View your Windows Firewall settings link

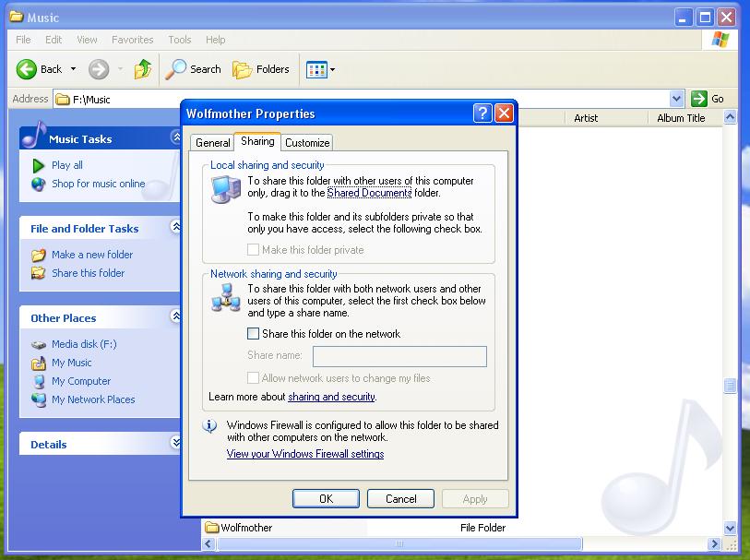click(x=305, y=453)
